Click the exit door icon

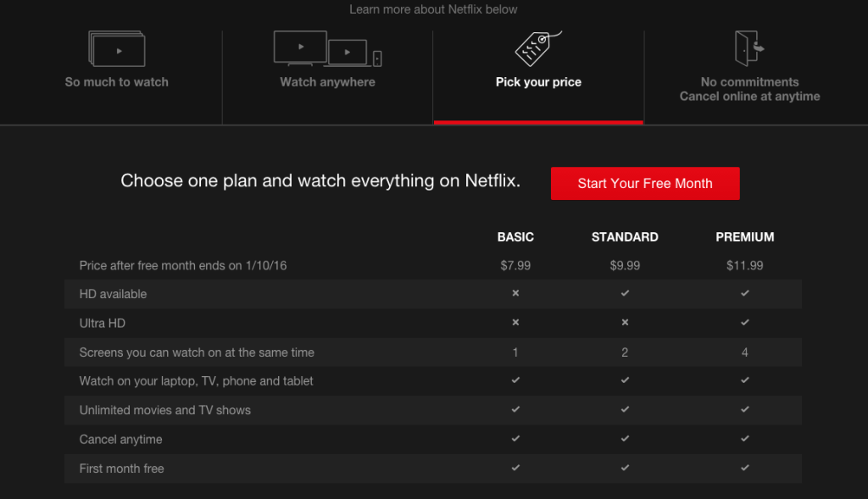(748, 49)
